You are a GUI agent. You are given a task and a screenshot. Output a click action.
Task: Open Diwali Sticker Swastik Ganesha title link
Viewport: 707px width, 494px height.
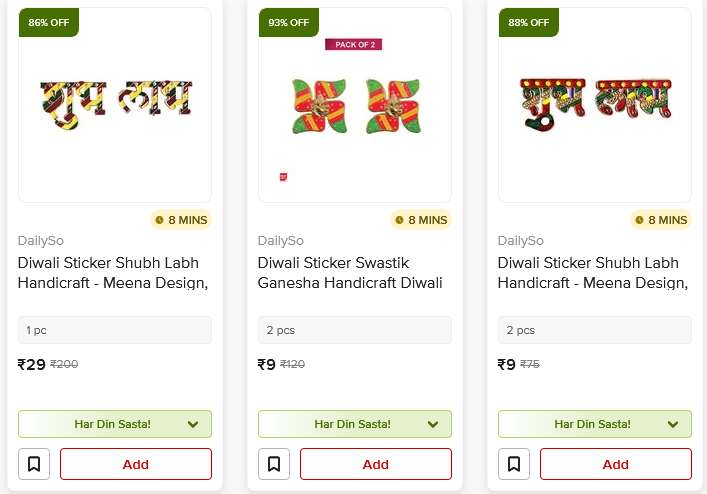coord(350,273)
